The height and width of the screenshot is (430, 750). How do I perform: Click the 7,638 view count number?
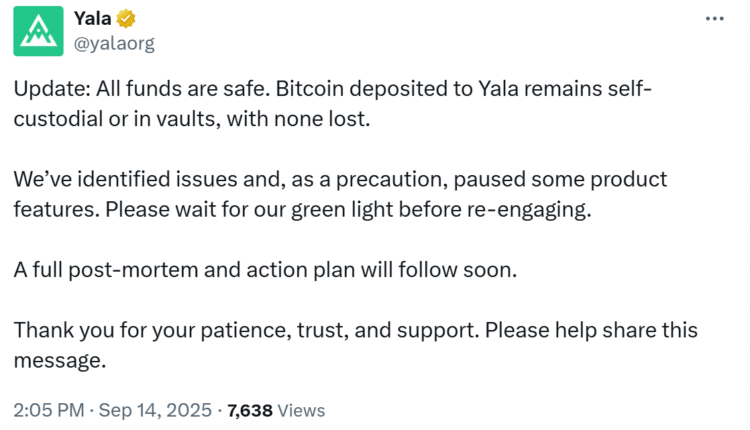248,410
